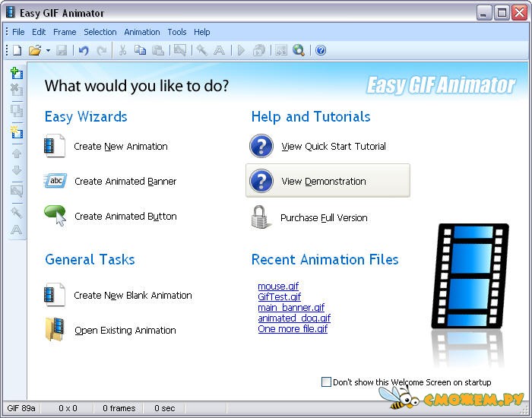Launch Create Animated Button wizard
The width and height of the screenshot is (532, 418).
tap(110, 216)
